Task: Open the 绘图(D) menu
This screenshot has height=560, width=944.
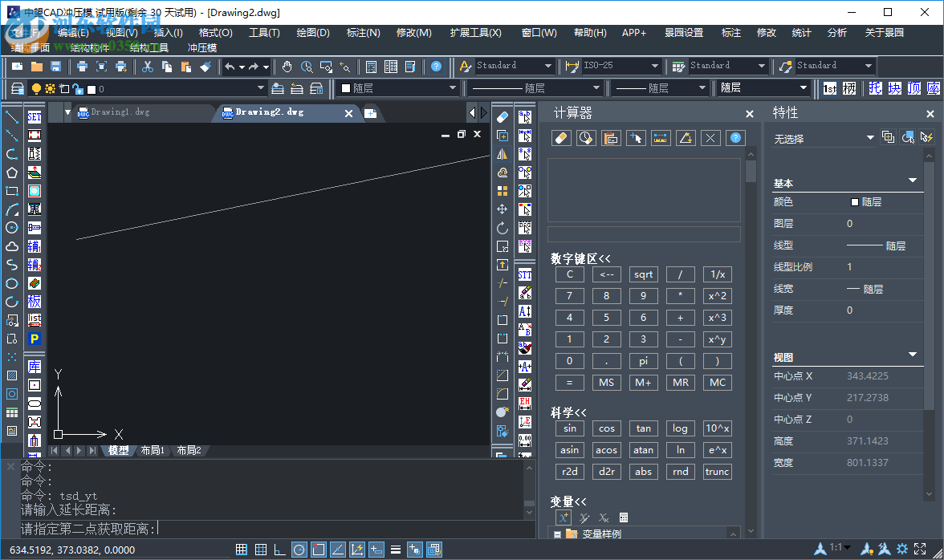Action: pos(313,33)
